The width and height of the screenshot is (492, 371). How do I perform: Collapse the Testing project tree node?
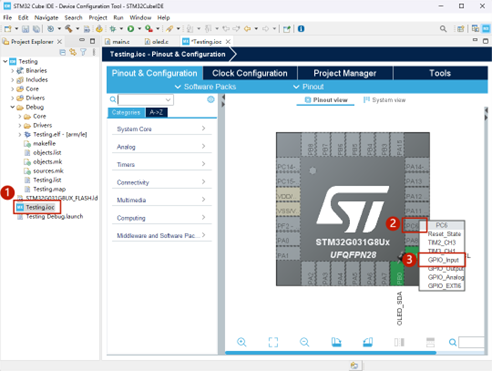[5, 61]
